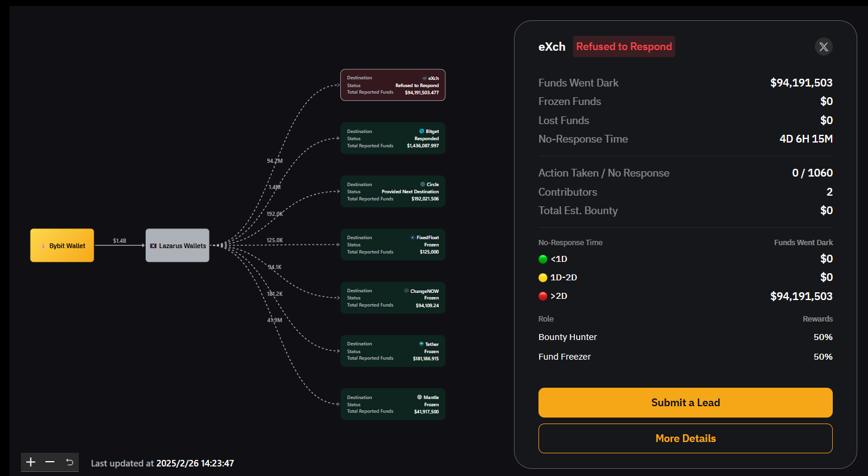
Task: Click the $41,917,500 amount in Mantle card
Action: pyautogui.click(x=426, y=412)
